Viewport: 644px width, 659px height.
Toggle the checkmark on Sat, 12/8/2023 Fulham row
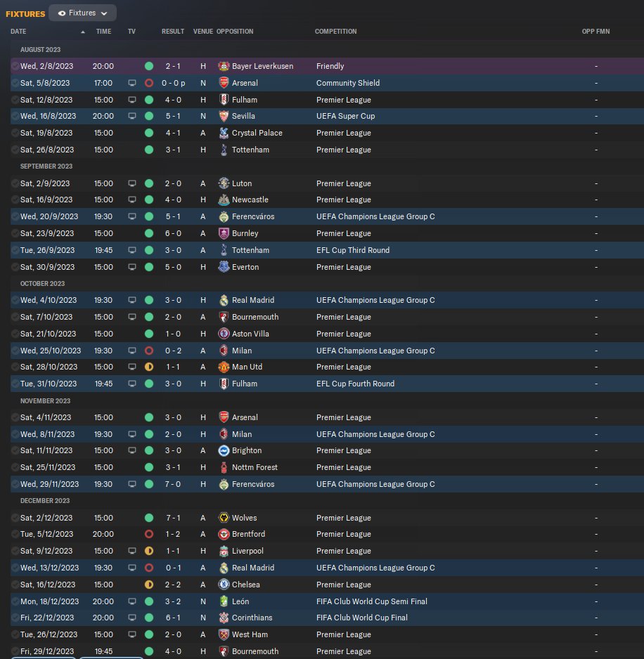point(15,100)
